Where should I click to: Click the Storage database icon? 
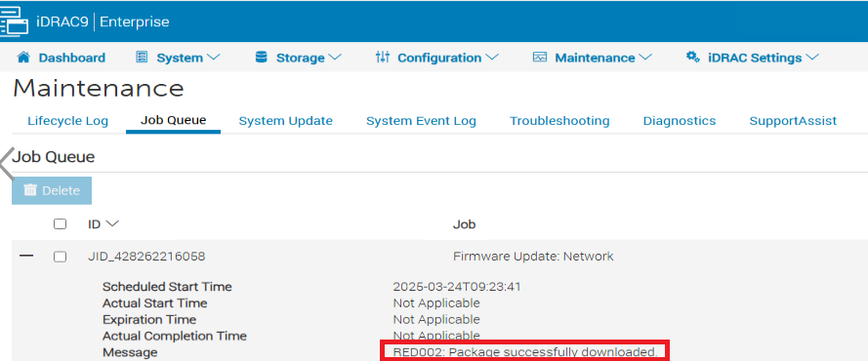(x=262, y=58)
